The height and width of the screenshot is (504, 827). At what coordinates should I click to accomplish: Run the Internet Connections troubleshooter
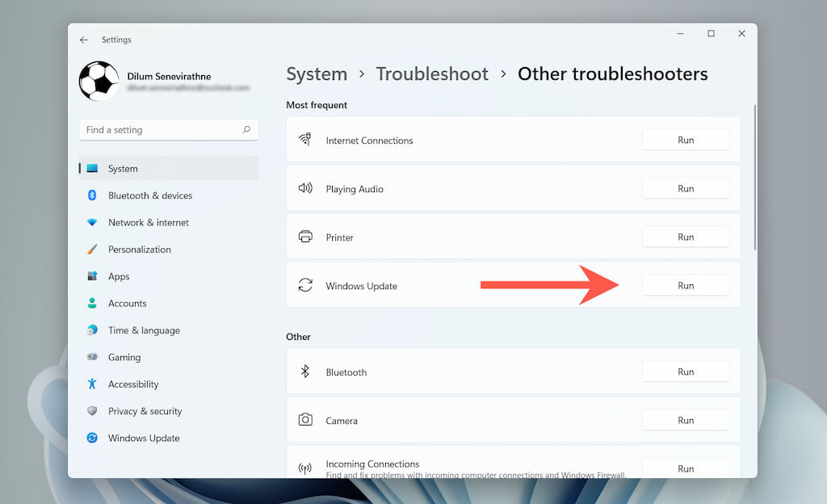click(686, 140)
